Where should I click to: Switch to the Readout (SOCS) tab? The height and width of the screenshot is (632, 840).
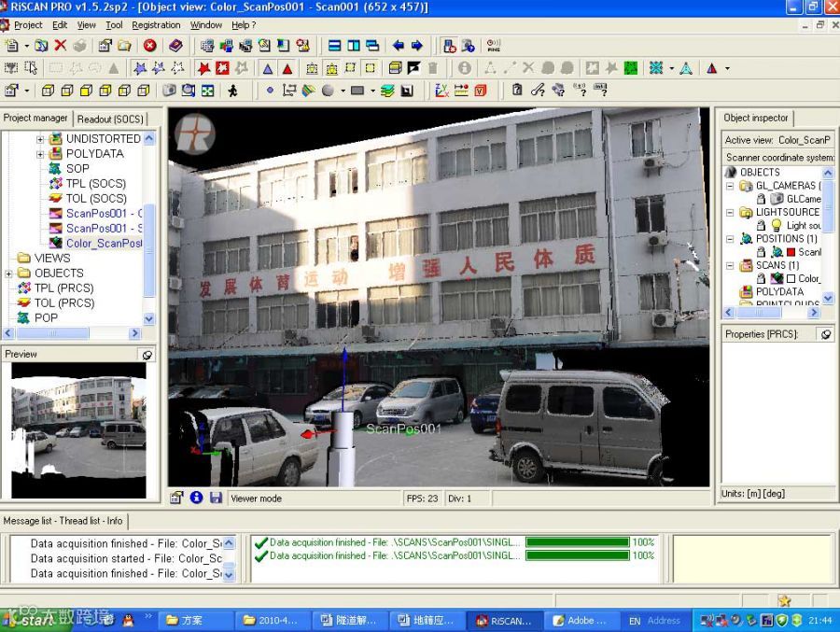[x=110, y=119]
